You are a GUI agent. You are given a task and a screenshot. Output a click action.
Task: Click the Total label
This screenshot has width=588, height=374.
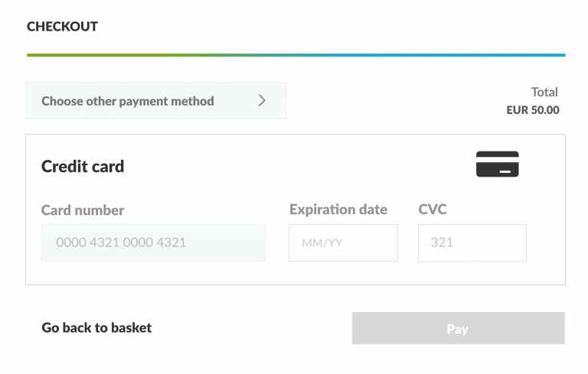coord(544,93)
